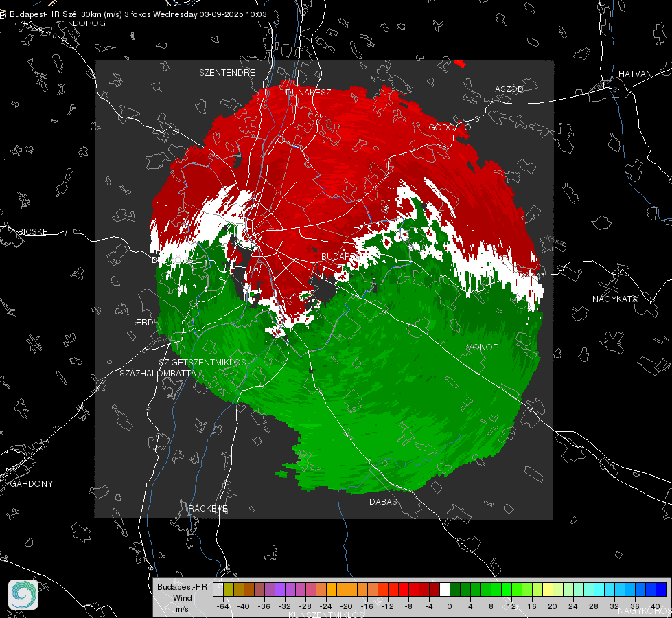Click the ASZOD city label
This screenshot has width=672, height=618.
509,89
